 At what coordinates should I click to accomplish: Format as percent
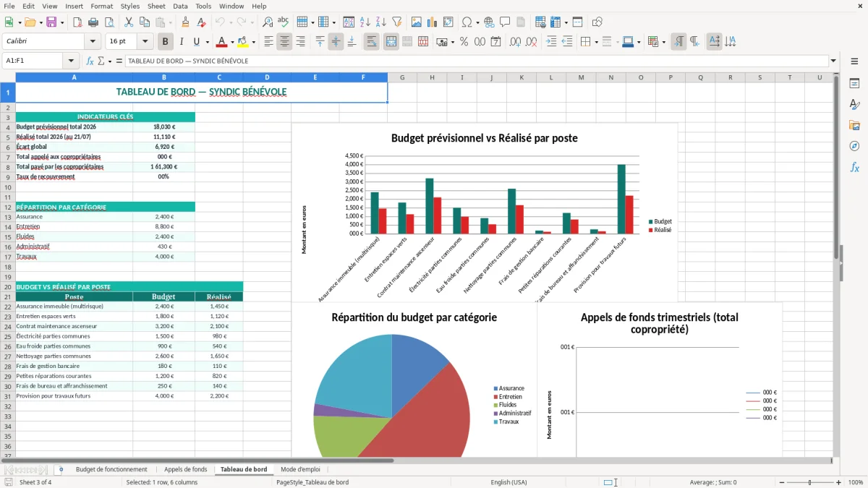pyautogui.click(x=464, y=42)
